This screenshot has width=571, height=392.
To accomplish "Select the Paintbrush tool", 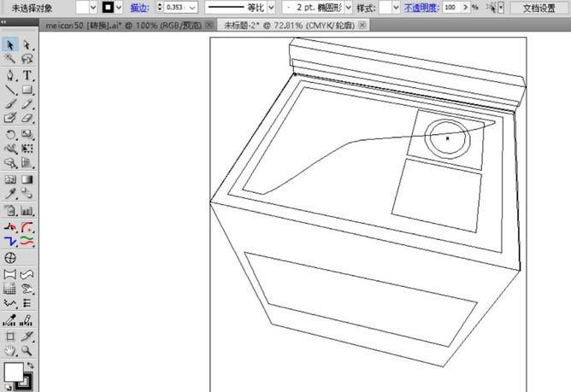I will point(10,103).
